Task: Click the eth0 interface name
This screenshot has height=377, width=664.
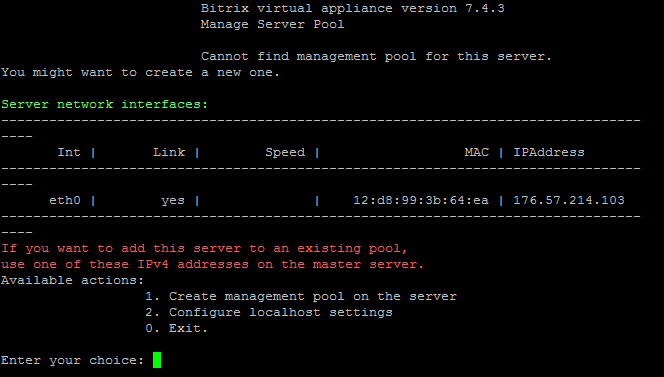Action: point(65,200)
